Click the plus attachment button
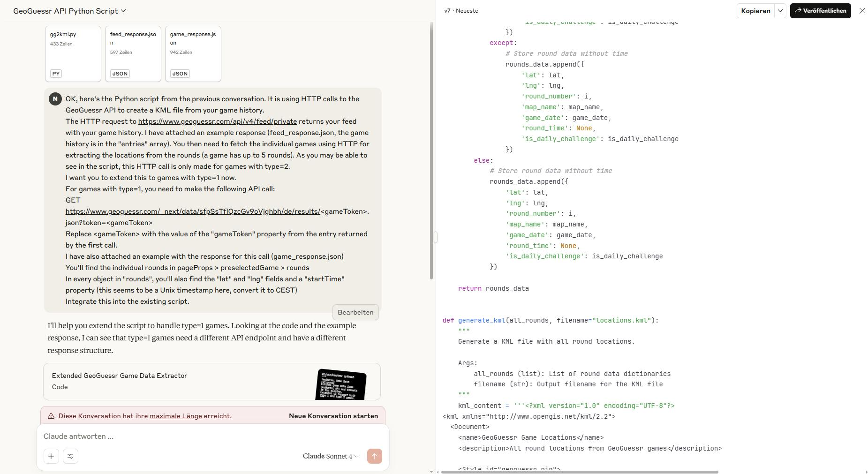Image resolution: width=868 pixels, height=474 pixels. 51,456
